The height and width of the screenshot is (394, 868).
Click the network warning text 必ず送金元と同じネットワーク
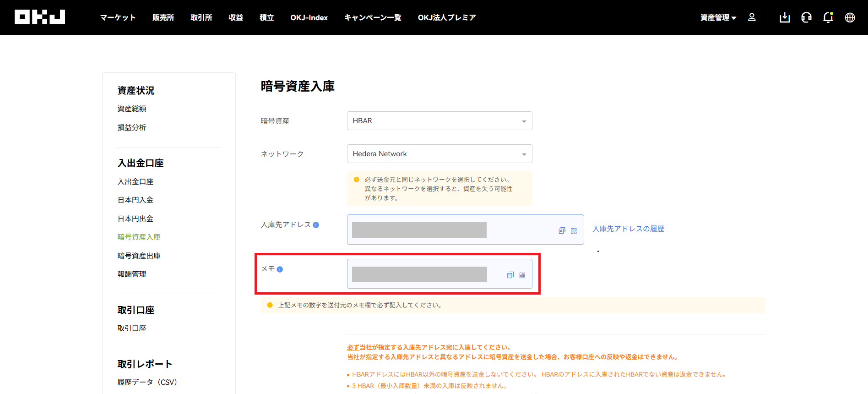tap(438, 189)
